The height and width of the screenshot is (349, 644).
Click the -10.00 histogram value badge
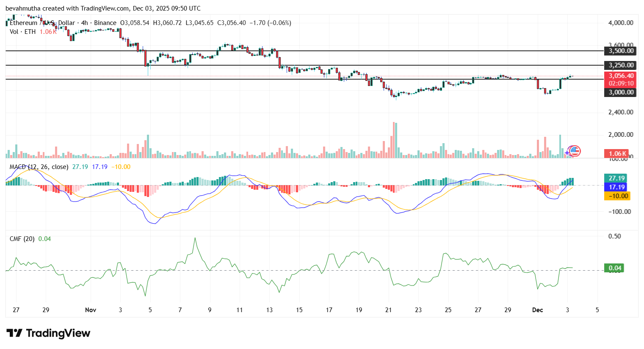pyautogui.click(x=616, y=196)
